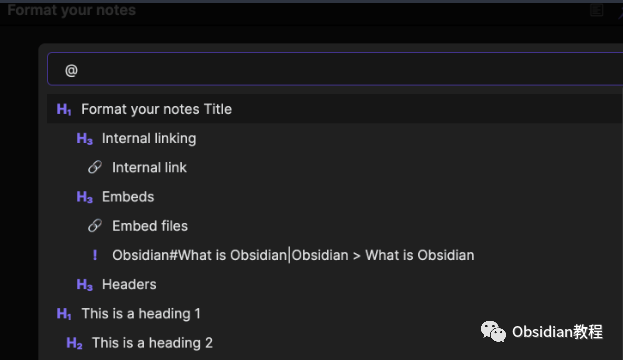The image size is (623, 360).
Task: Go to the Embeds heading result
Action: (335, 197)
